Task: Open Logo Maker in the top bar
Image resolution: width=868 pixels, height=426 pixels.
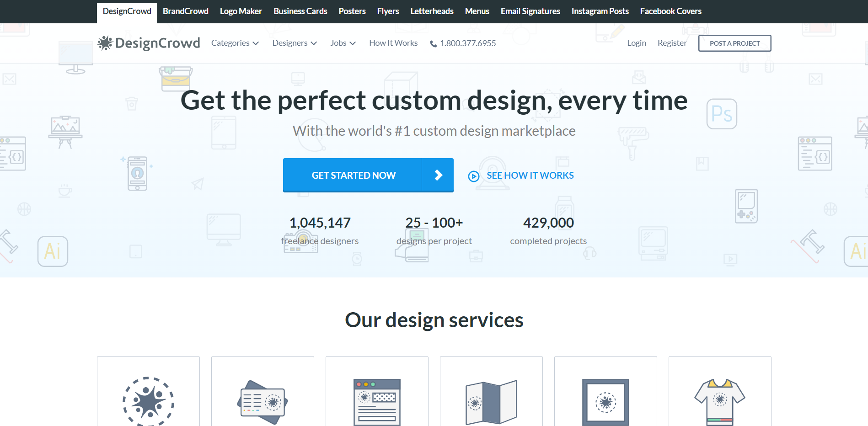Action: pos(241,11)
